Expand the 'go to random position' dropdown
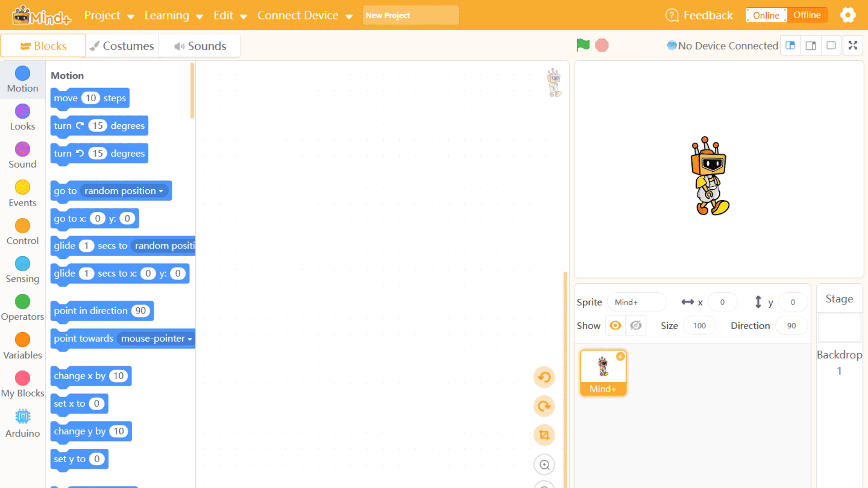This screenshot has height=488, width=868. tap(124, 191)
